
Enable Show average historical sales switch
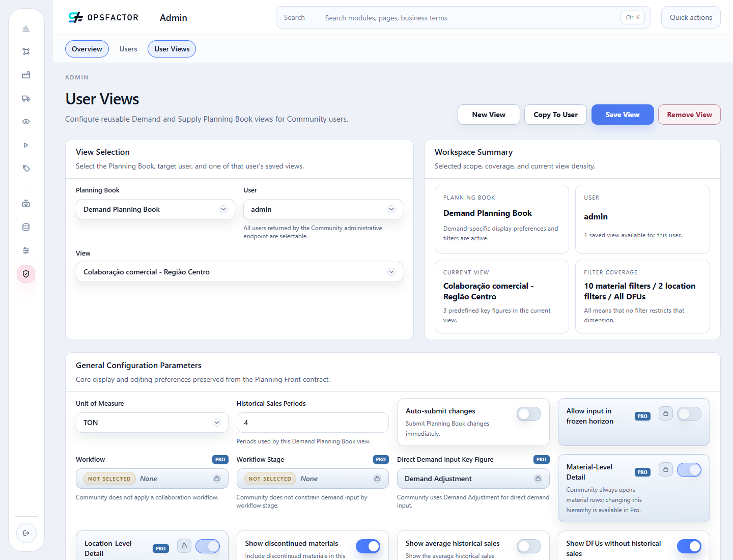pyautogui.click(x=529, y=546)
